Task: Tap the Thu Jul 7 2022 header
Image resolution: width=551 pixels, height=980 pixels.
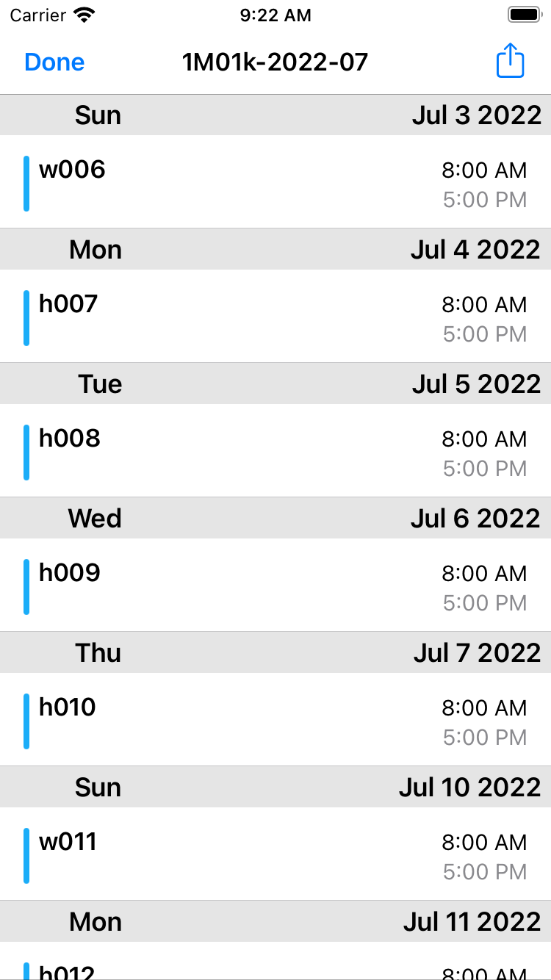Action: click(275, 653)
